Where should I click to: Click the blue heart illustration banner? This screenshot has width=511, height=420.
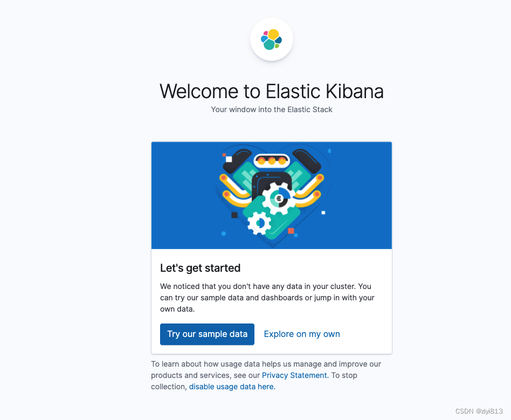point(272,195)
